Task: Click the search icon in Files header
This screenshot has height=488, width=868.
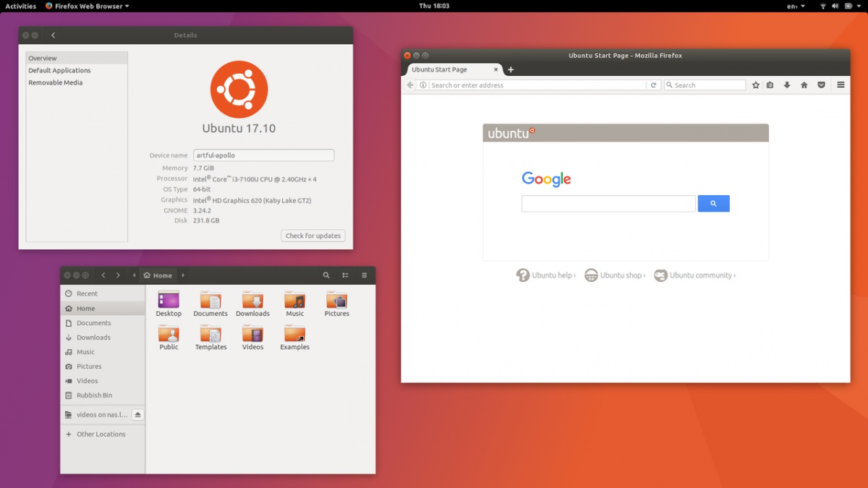Action: click(326, 275)
